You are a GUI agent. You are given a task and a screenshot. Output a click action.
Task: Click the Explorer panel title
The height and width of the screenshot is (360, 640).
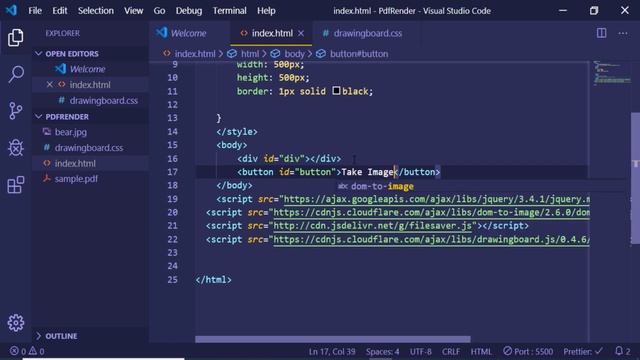coord(62,33)
